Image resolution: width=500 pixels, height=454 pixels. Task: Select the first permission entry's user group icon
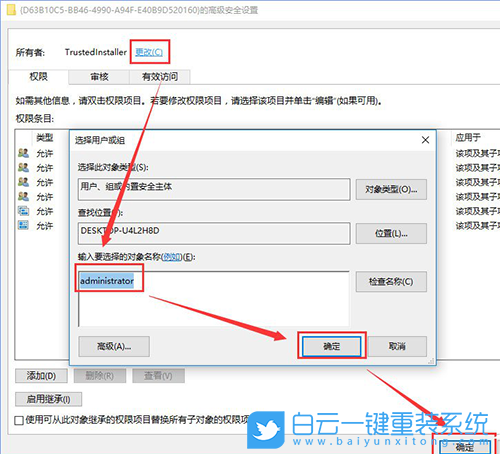(x=23, y=153)
